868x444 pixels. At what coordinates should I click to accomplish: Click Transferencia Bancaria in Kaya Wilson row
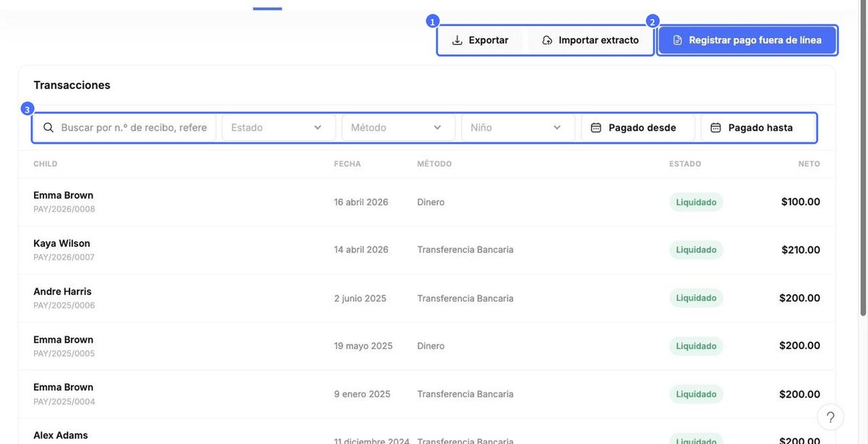tap(465, 250)
